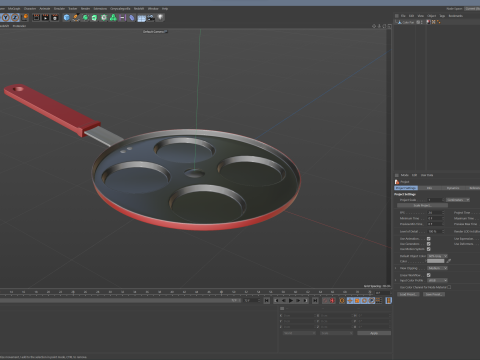Screen dimensions: 480x360
Task: Click the Project Scale stepper arrows
Action: click(443, 200)
